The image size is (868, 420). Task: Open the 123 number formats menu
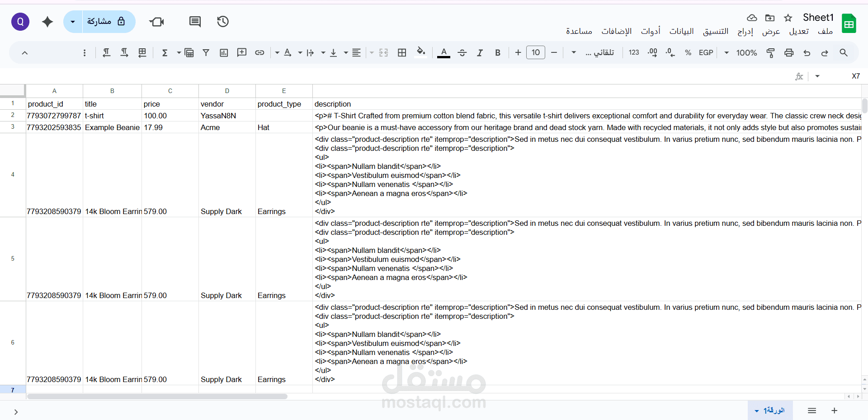coord(634,53)
